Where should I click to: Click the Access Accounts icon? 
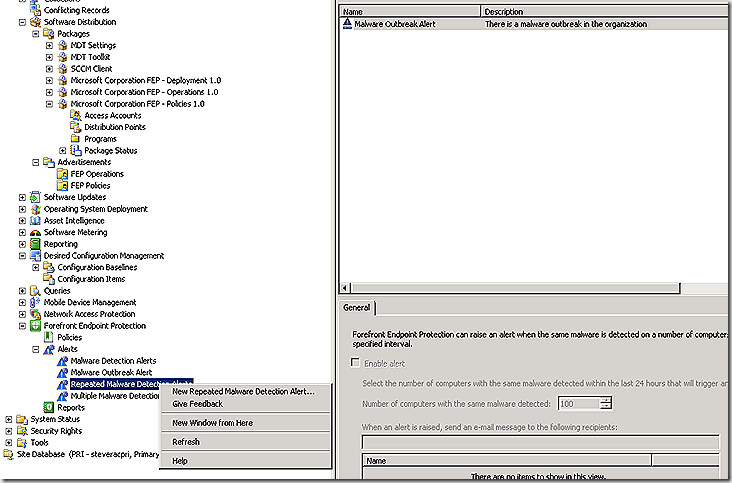pyautogui.click(x=75, y=115)
